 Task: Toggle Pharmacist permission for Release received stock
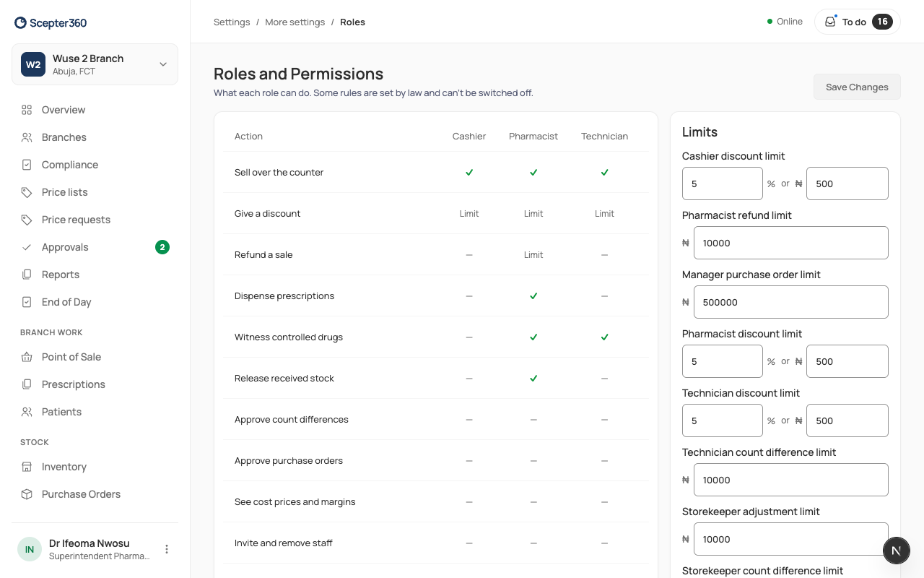tap(533, 378)
